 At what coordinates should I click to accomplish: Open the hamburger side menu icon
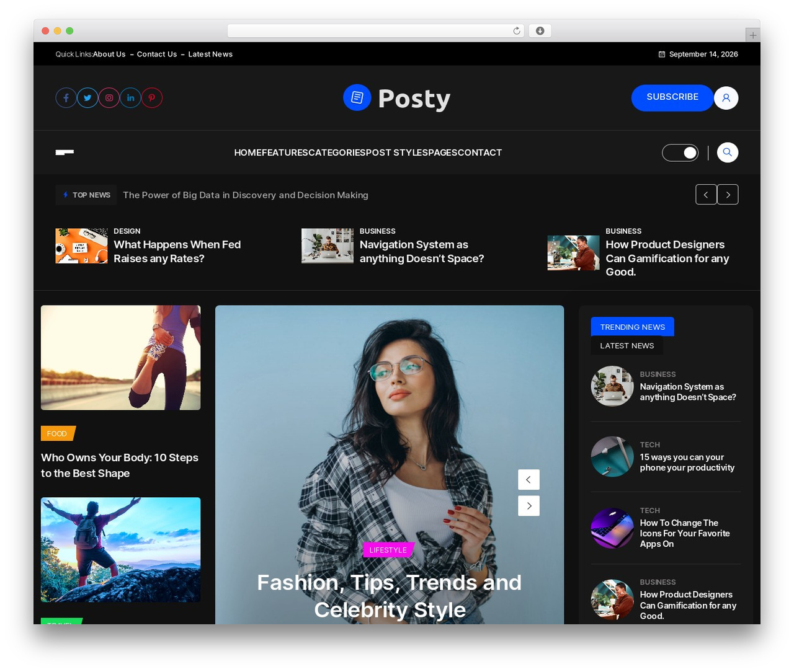(x=65, y=153)
